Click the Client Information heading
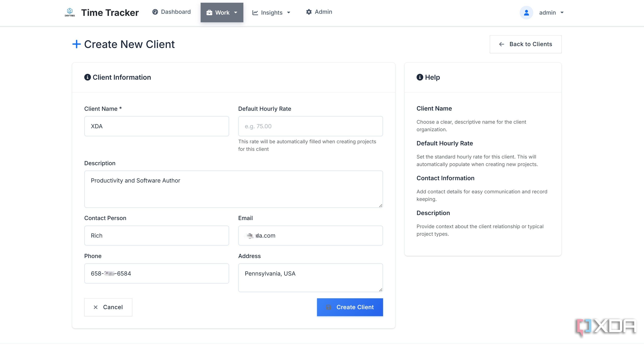 click(x=122, y=77)
